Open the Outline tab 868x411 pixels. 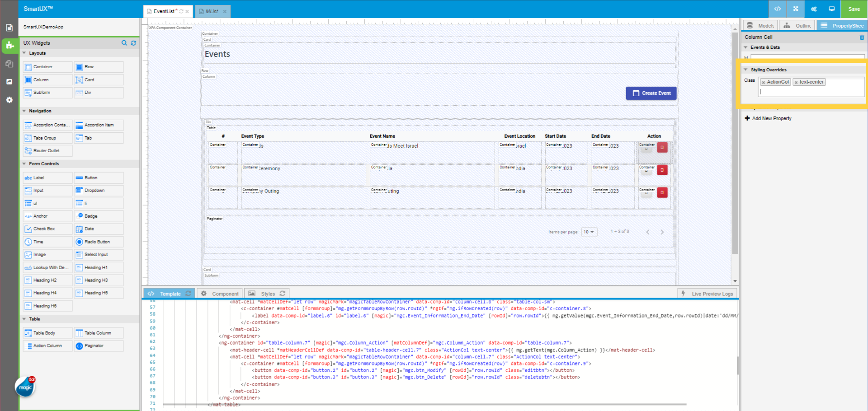798,26
